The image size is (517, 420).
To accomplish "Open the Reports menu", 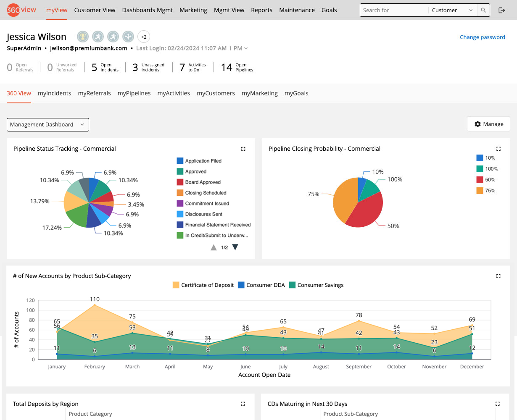I will pyautogui.click(x=261, y=10).
